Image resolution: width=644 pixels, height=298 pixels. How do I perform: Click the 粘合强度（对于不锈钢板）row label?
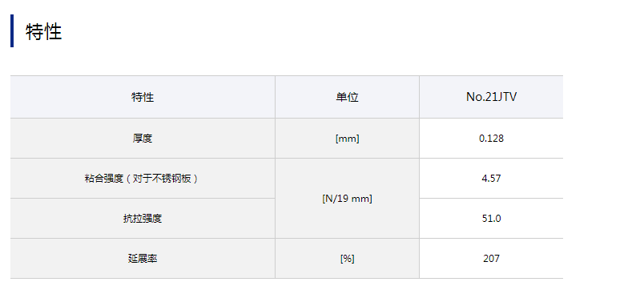pos(143,179)
